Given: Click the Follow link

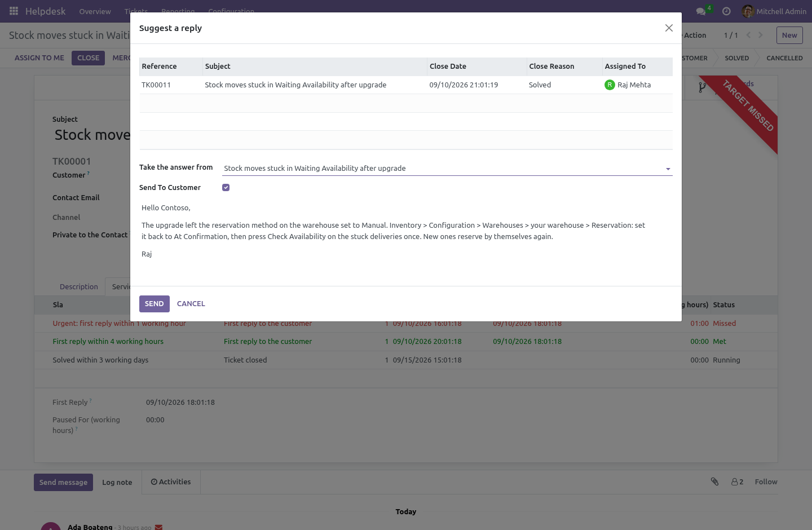Looking at the screenshot, I should (x=766, y=482).
